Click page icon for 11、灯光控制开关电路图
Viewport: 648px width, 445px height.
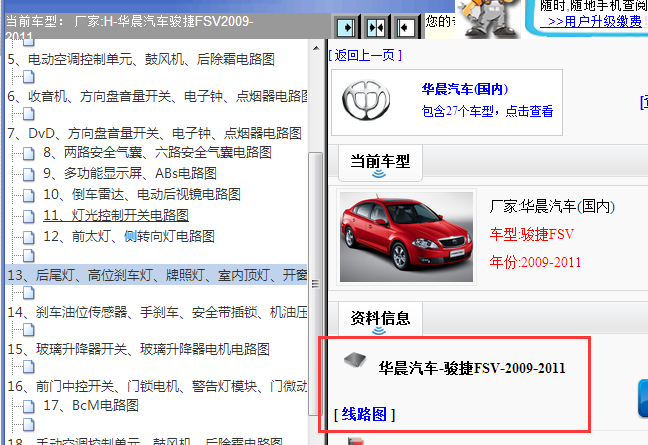point(29,216)
